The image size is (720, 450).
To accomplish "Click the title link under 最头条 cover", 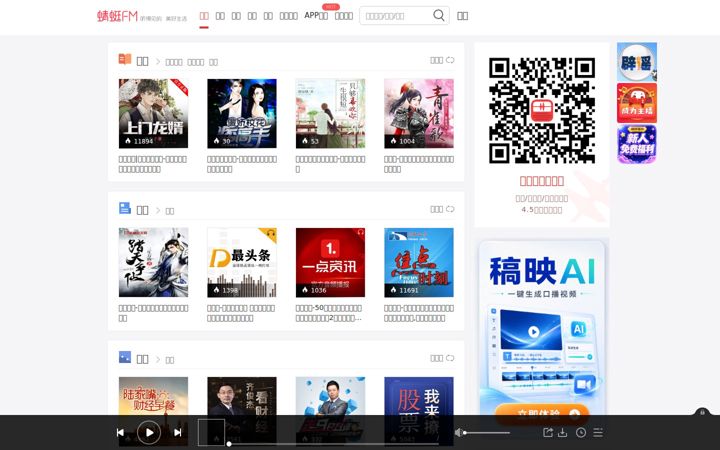I will [241, 313].
